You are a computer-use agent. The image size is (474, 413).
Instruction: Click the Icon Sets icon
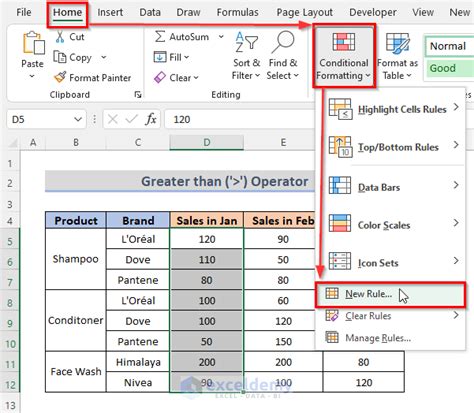340,261
